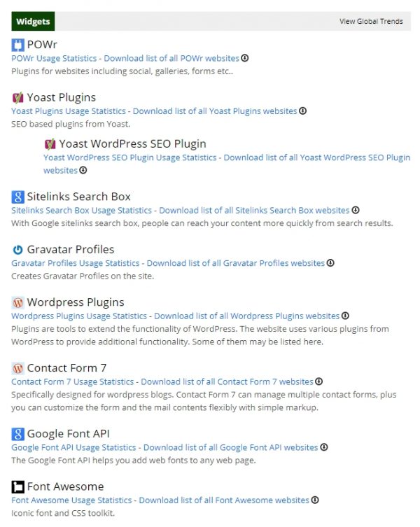Click download icon beside POWr websites list
Viewport: 420px width, 527px height.
(x=245, y=58)
